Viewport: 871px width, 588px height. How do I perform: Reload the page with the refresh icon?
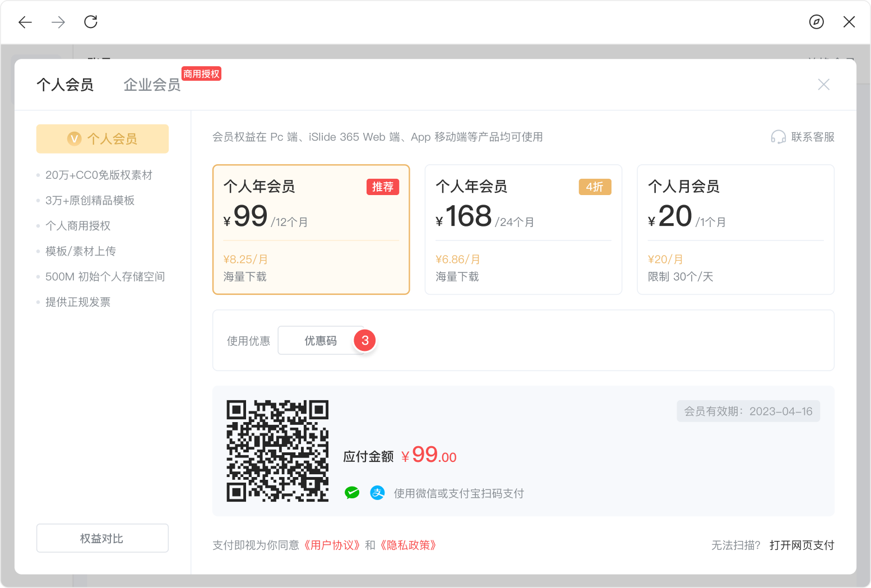tap(91, 22)
